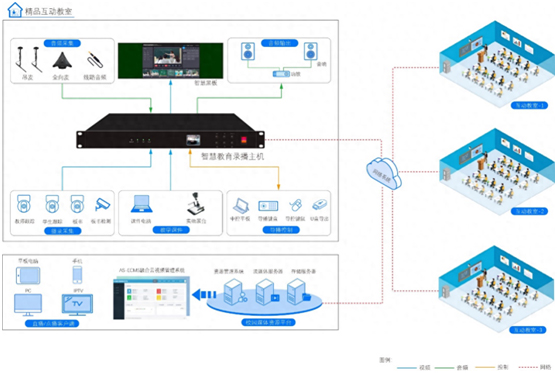Click the red power button on recording host
The width and height of the screenshot is (557, 373).
(244, 140)
